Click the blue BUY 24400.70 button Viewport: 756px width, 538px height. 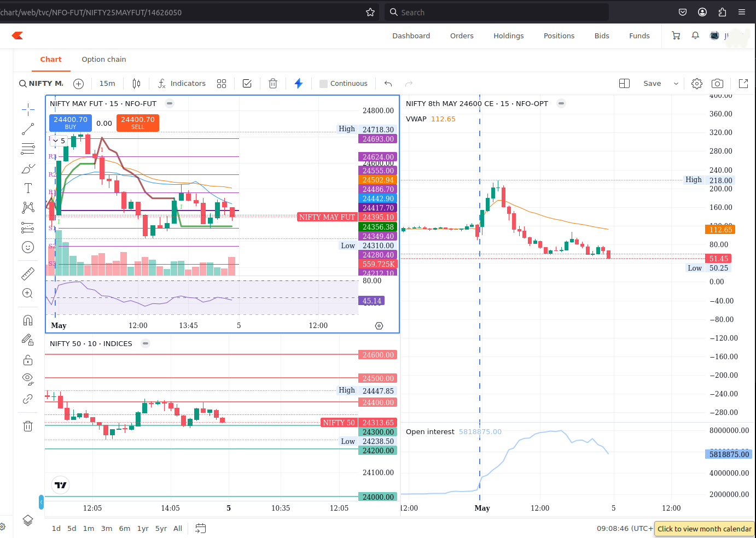click(71, 122)
